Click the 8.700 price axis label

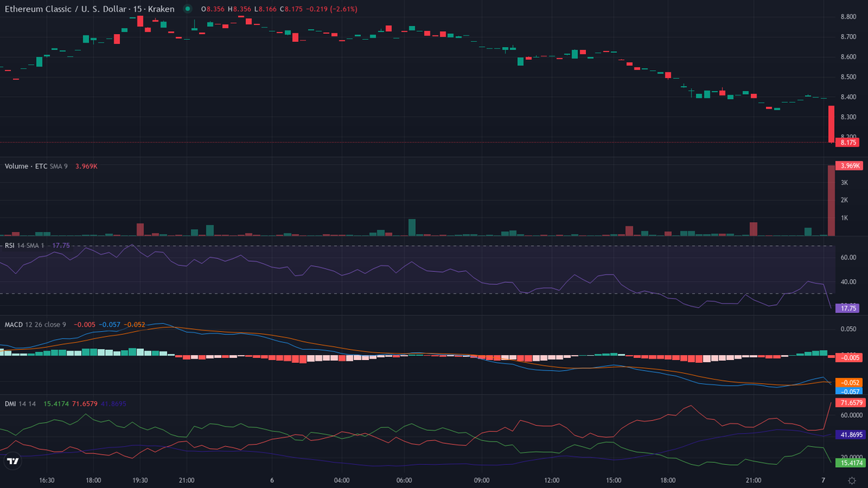(848, 37)
